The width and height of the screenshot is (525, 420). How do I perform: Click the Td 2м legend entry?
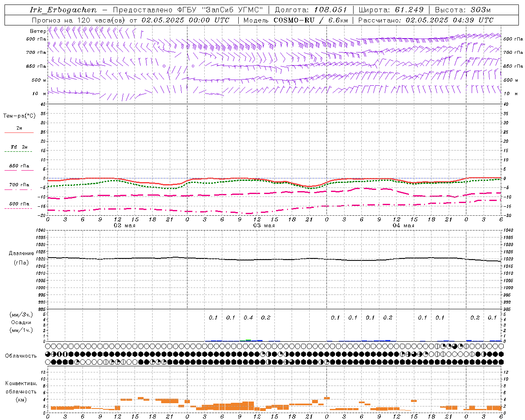[19, 147]
